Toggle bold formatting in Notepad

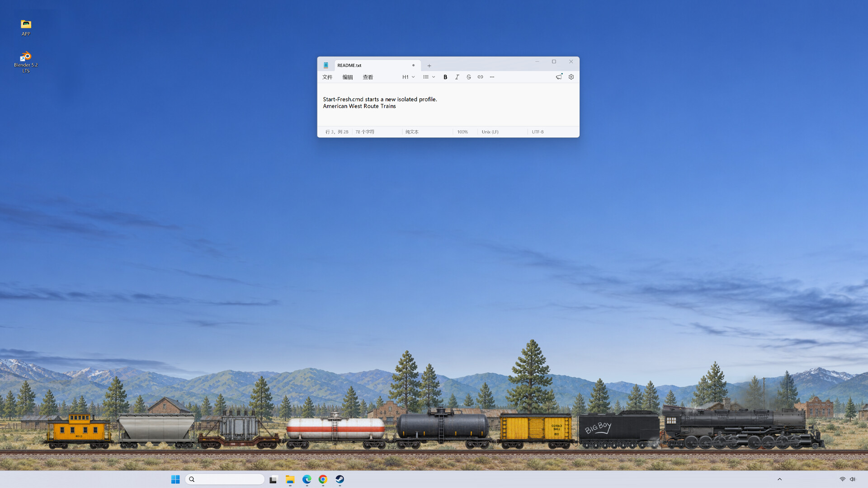tap(445, 77)
